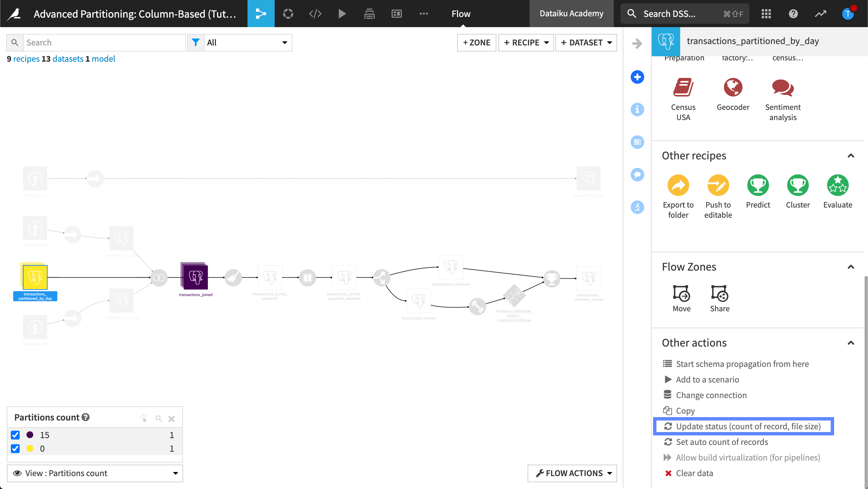Uncheck the 0 partitions count checkbox
The image size is (868, 489).
(x=15, y=448)
